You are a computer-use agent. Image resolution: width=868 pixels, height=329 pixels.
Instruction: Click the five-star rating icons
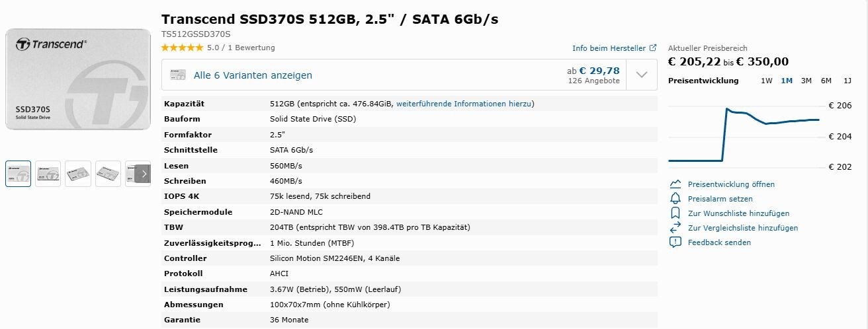pyautogui.click(x=182, y=48)
